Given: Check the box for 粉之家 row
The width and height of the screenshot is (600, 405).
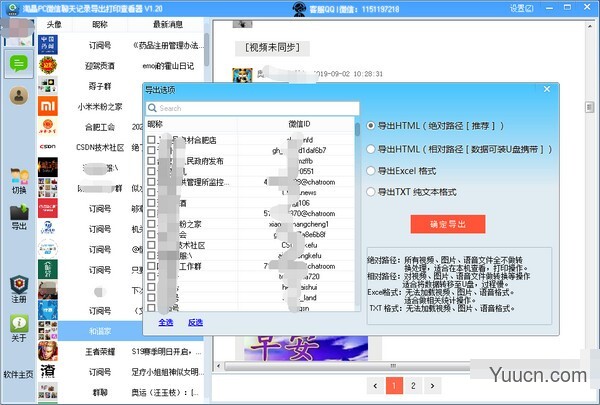Looking at the screenshot, I should click(151, 224).
